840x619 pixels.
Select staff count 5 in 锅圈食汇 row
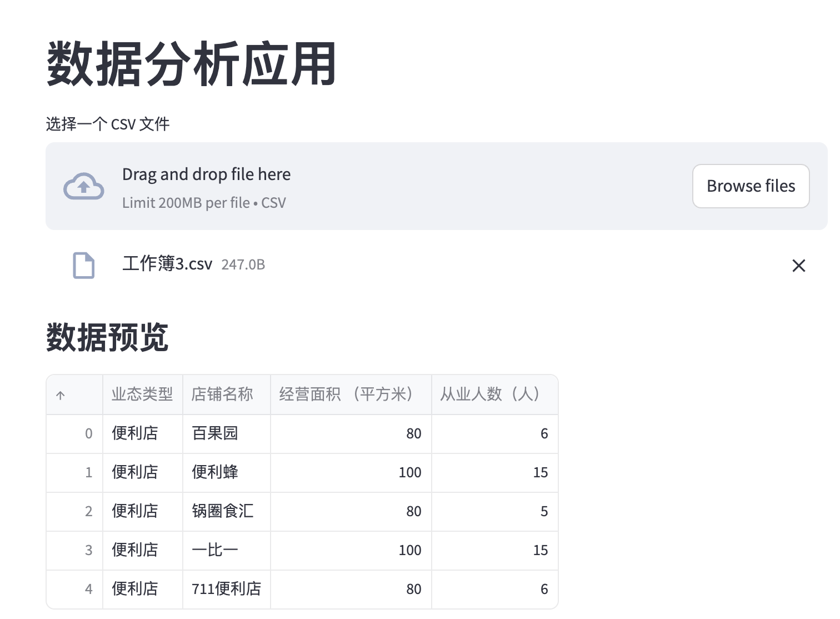click(x=495, y=511)
